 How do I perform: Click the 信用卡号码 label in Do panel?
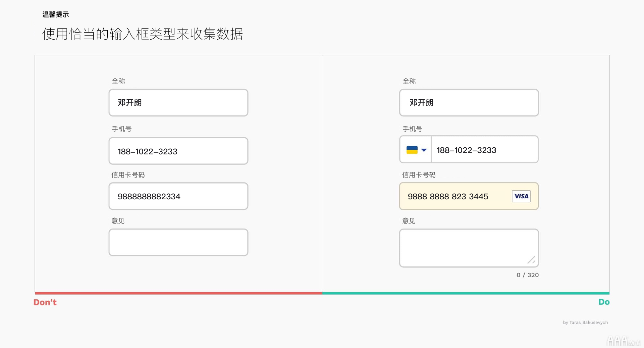(419, 175)
